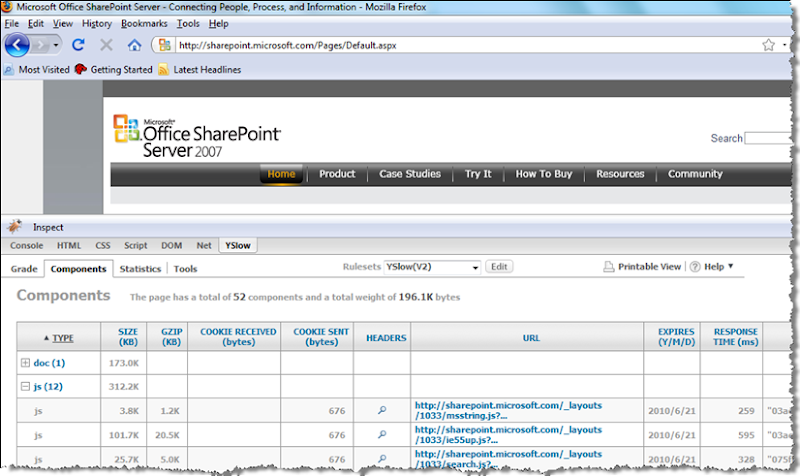Switch to the Firebug DOM tab

tap(171, 245)
